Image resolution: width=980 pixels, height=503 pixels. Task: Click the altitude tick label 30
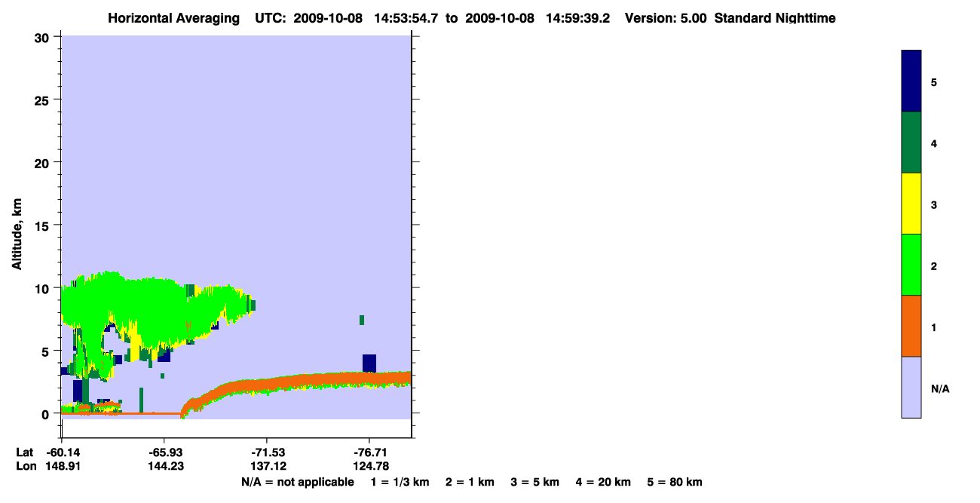tap(44, 37)
